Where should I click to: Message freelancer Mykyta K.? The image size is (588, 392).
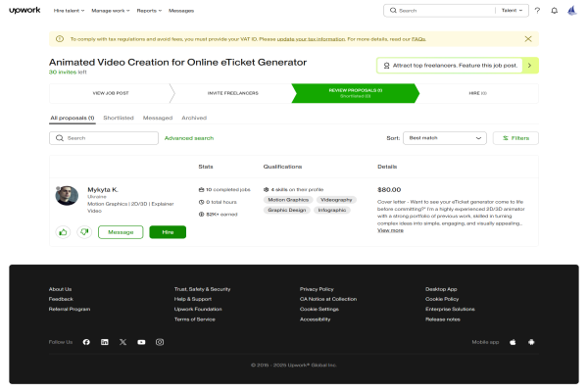[121, 232]
